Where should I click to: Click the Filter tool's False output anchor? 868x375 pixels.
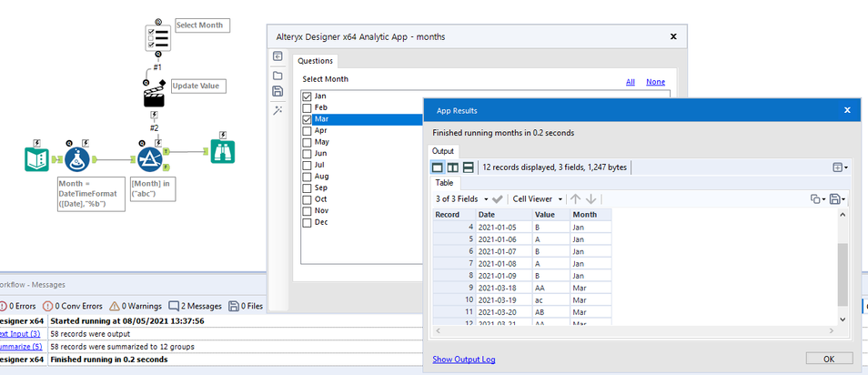[x=167, y=167]
